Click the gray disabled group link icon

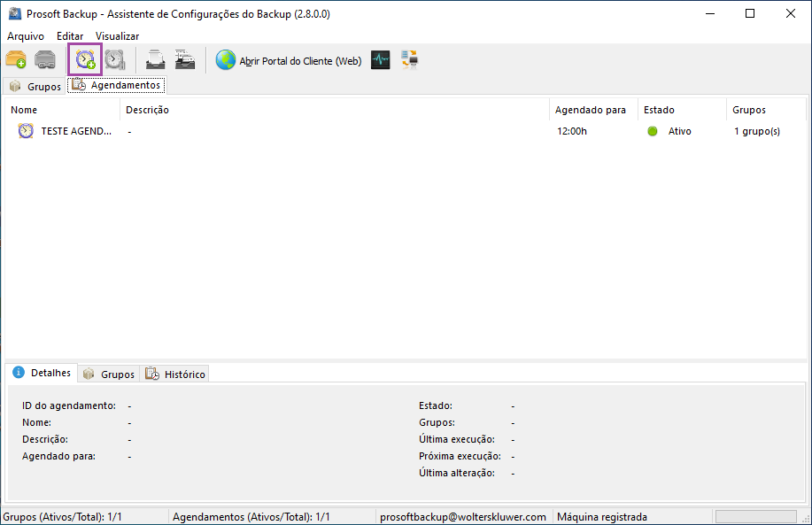(x=45, y=60)
